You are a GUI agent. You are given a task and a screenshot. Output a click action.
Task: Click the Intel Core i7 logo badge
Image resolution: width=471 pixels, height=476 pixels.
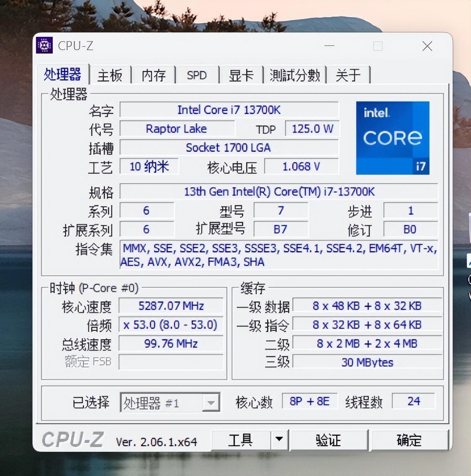click(393, 138)
